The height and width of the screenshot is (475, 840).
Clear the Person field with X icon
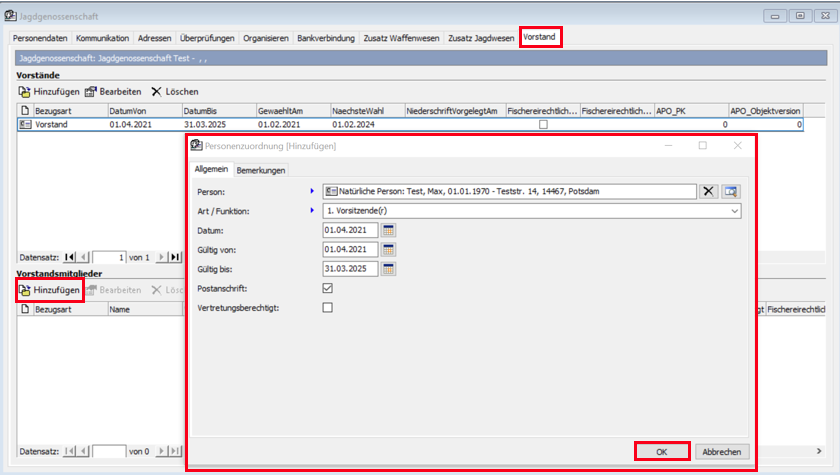(x=708, y=192)
